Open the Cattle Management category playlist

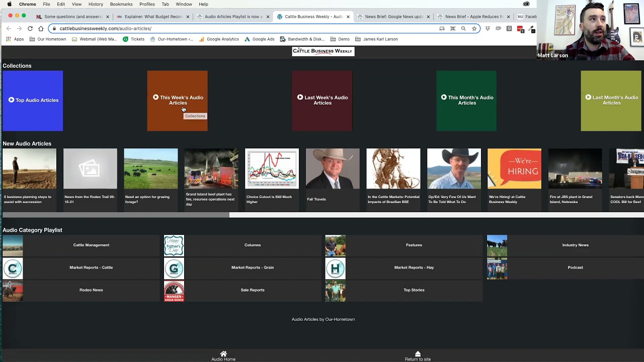click(81, 245)
